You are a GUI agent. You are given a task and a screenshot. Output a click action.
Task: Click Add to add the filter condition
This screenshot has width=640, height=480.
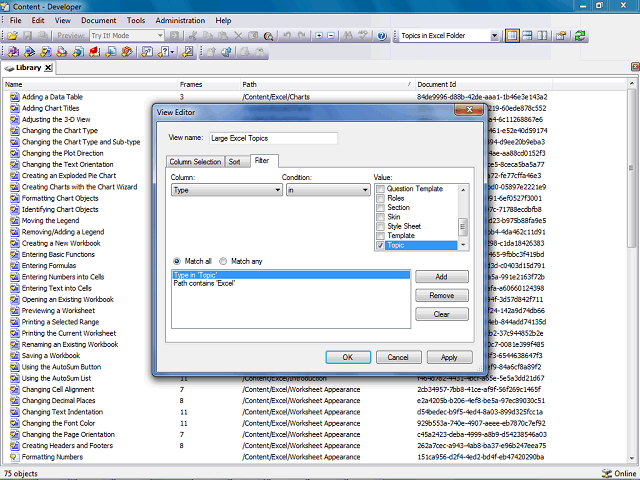[x=442, y=277]
